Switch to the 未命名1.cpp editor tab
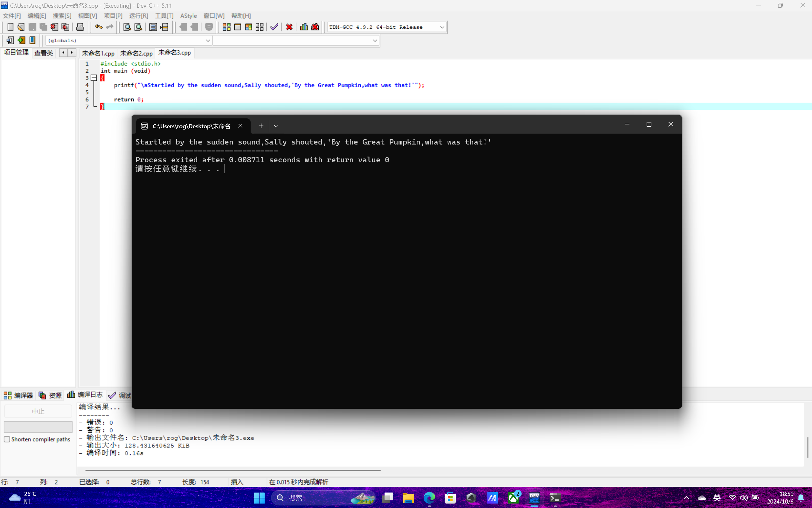The image size is (812, 508). 98,53
